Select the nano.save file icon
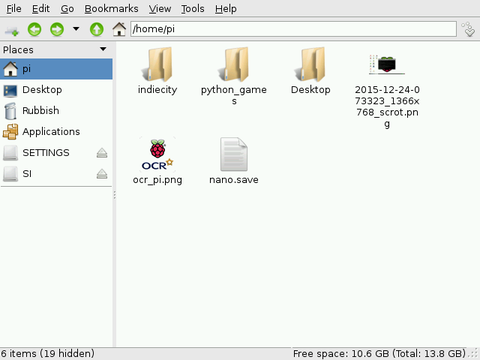This screenshot has height=360, width=480. 234,154
